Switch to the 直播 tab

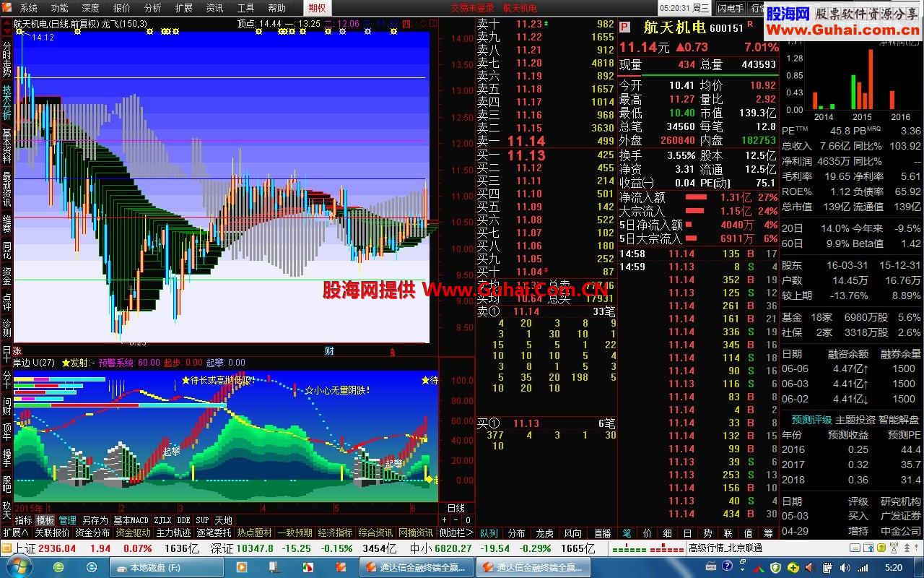pos(603,533)
